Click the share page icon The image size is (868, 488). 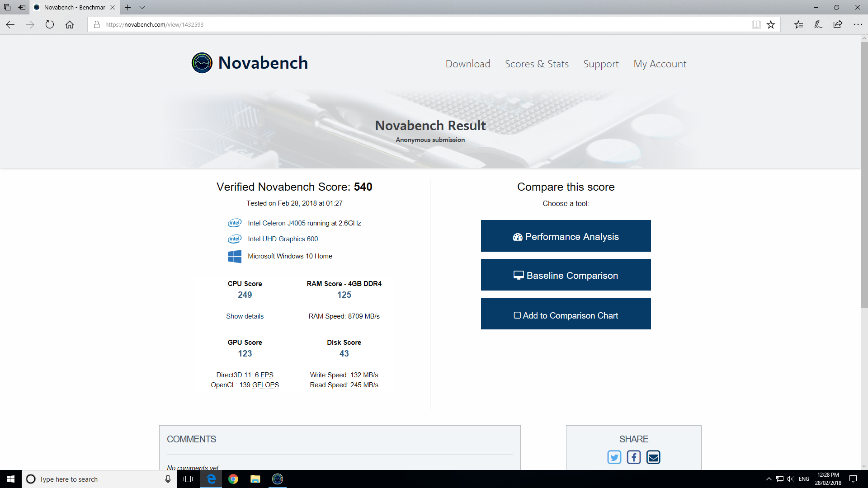point(838,24)
